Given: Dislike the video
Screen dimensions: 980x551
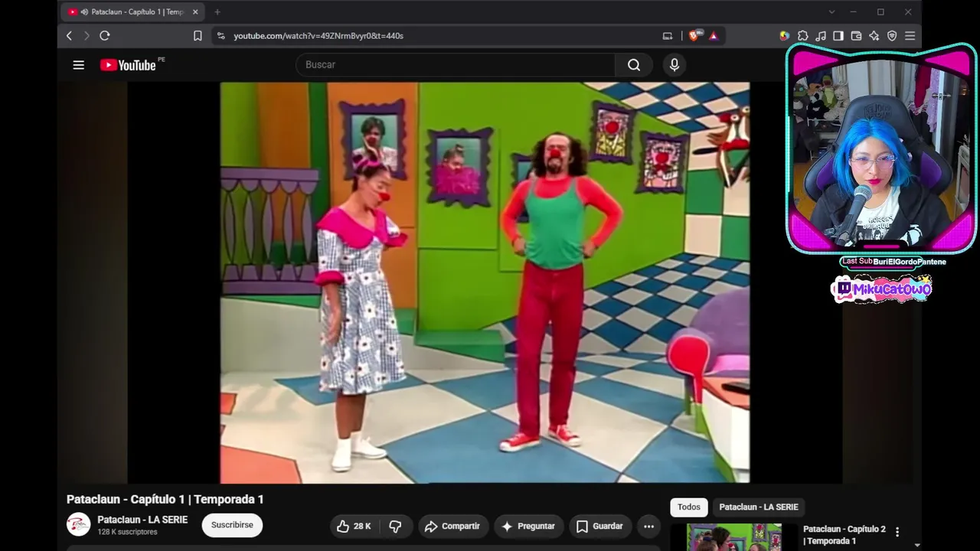Looking at the screenshot, I should pyautogui.click(x=395, y=527).
